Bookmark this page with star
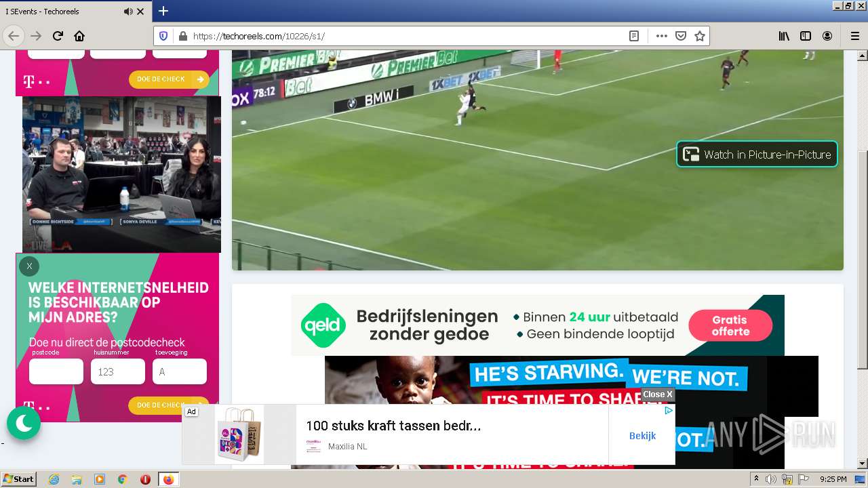Viewport: 868px width, 488px height. point(700,36)
